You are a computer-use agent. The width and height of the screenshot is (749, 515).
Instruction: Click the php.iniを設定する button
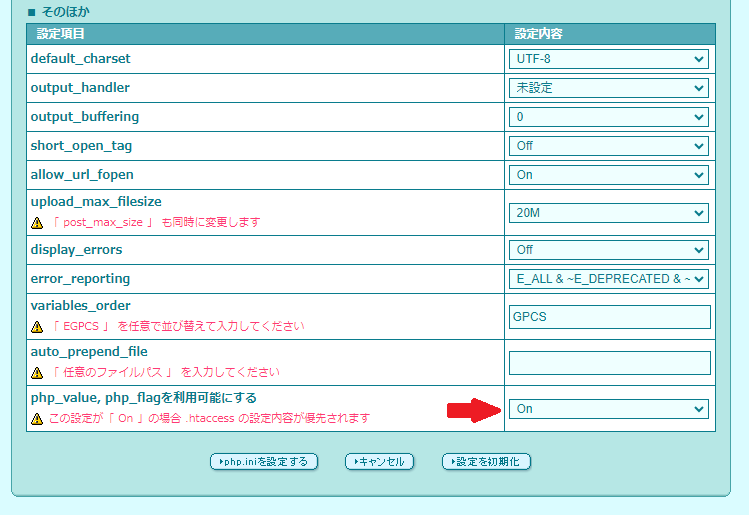click(264, 462)
